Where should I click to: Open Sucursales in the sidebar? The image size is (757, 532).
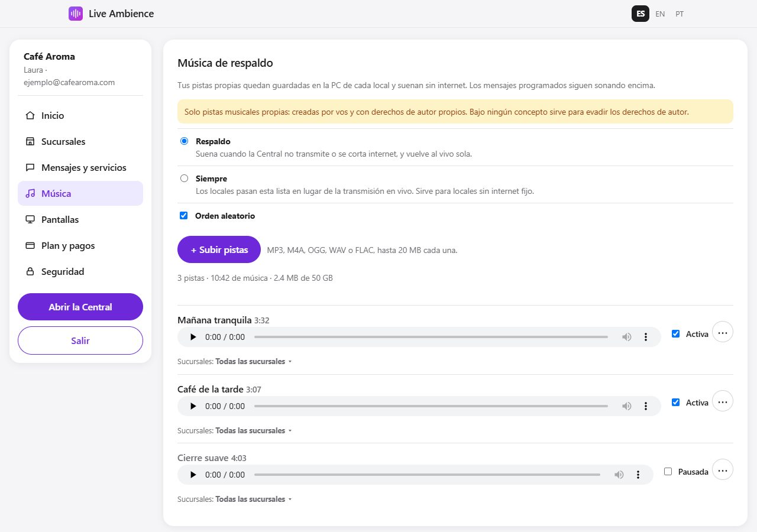click(x=80, y=141)
